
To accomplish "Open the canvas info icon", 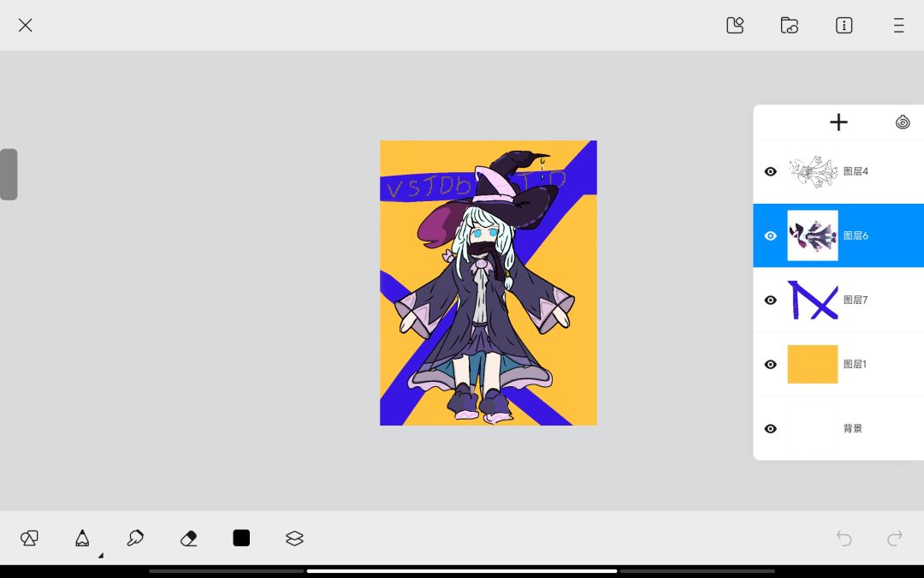I will pyautogui.click(x=844, y=26).
